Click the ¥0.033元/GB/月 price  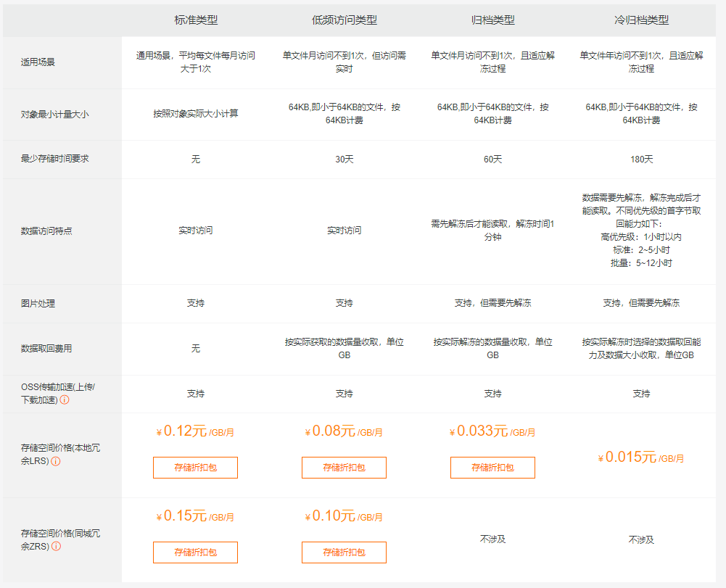click(492, 431)
